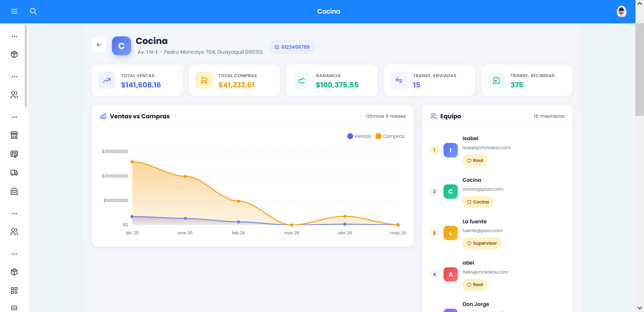
Task: Click the feb 26 Compras data point
Action: 238,201
